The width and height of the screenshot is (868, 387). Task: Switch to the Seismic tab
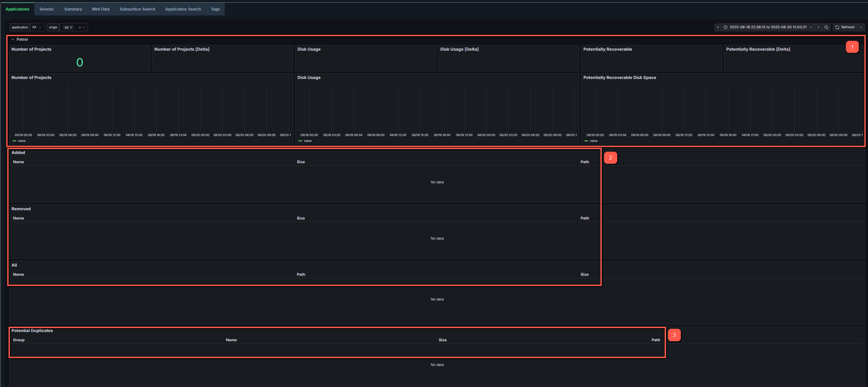tap(46, 9)
